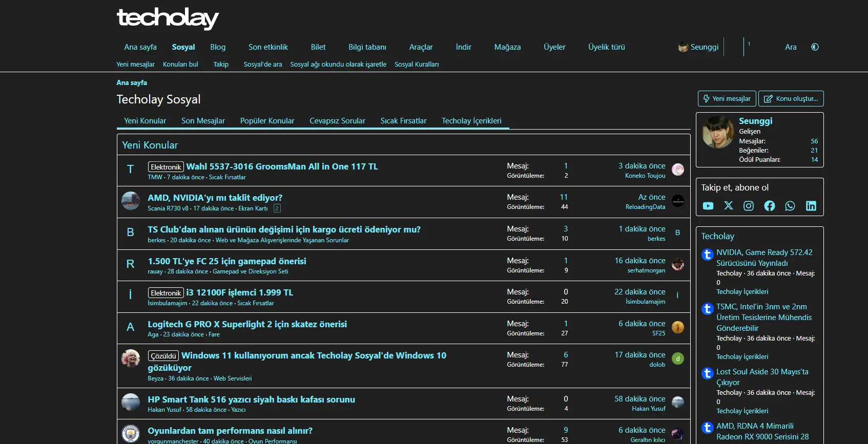Image resolution: width=868 pixels, height=444 pixels.
Task: Open the 'i3 12100F işlemci 1.999 TL' thread
Action: [x=240, y=292]
